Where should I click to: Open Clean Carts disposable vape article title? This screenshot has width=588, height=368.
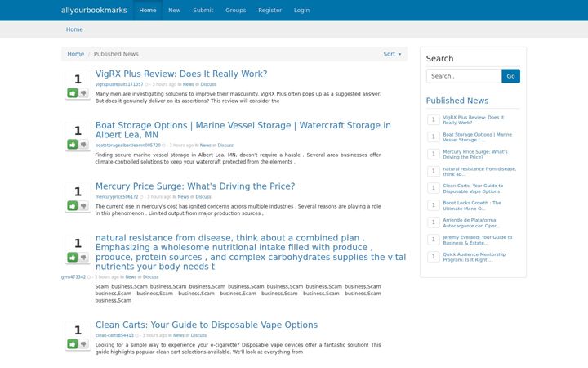pyautogui.click(x=207, y=325)
